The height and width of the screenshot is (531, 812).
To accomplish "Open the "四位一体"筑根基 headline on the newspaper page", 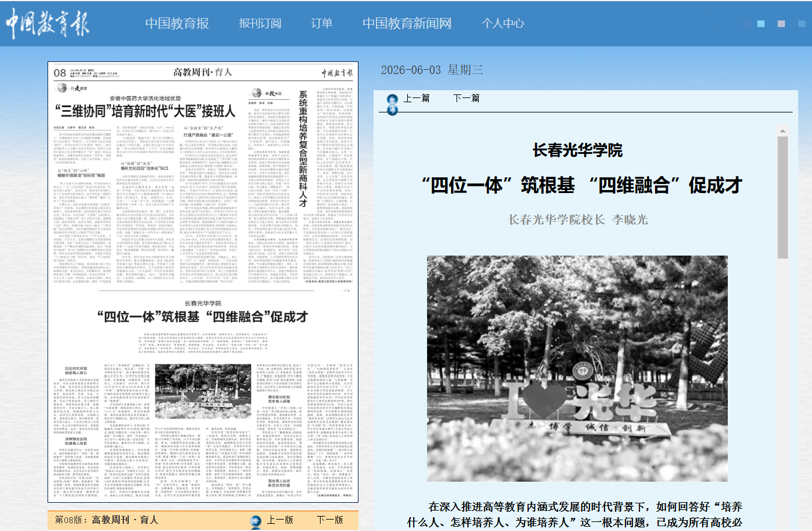I will pos(203,316).
